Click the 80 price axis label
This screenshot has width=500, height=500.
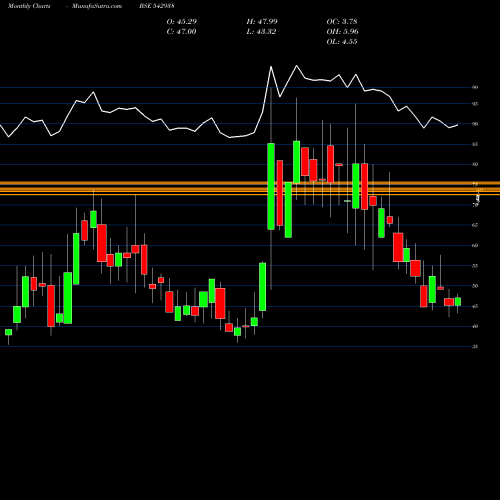click(x=475, y=164)
